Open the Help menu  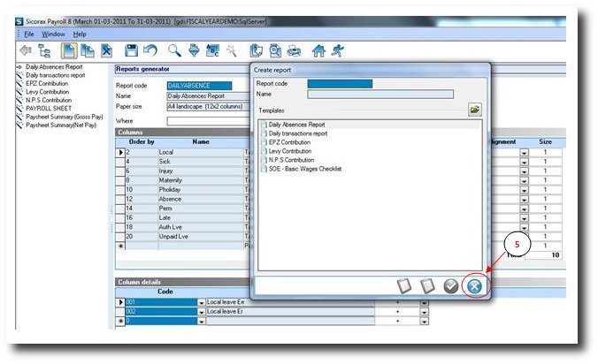80,34
